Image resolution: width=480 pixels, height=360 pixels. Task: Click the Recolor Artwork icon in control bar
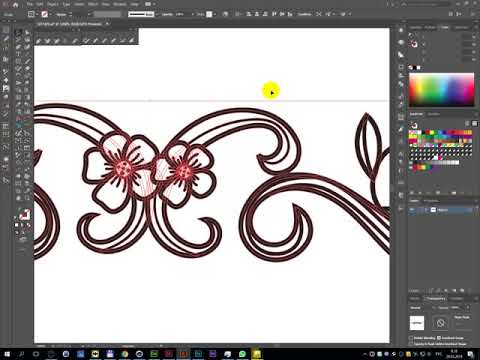tap(226, 14)
